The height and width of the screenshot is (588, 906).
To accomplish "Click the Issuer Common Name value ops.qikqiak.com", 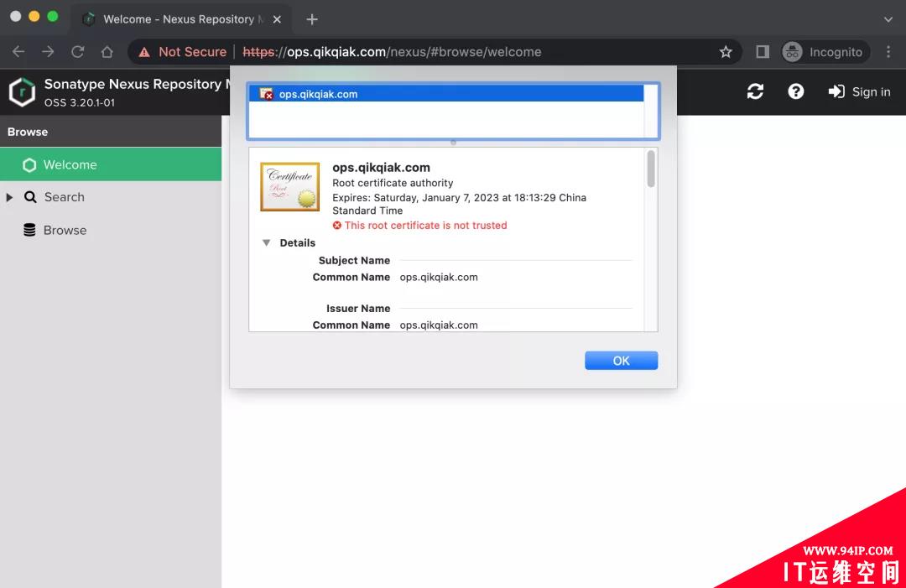I will [439, 325].
